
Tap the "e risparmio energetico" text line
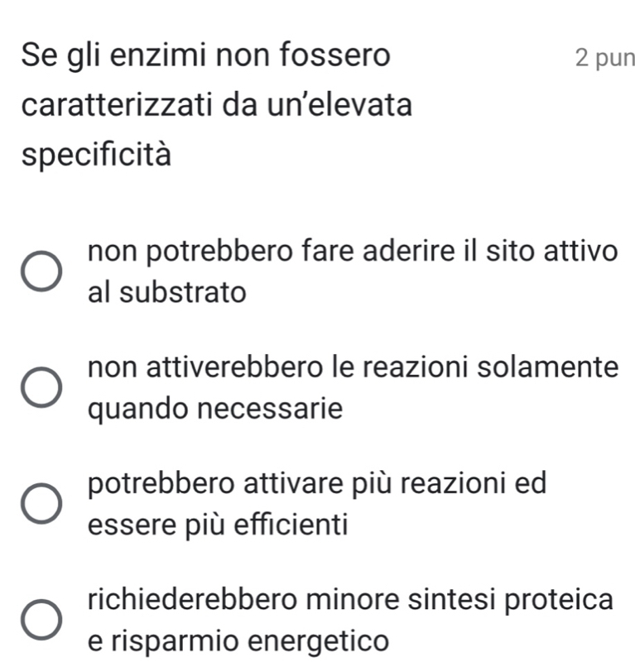[236, 640]
